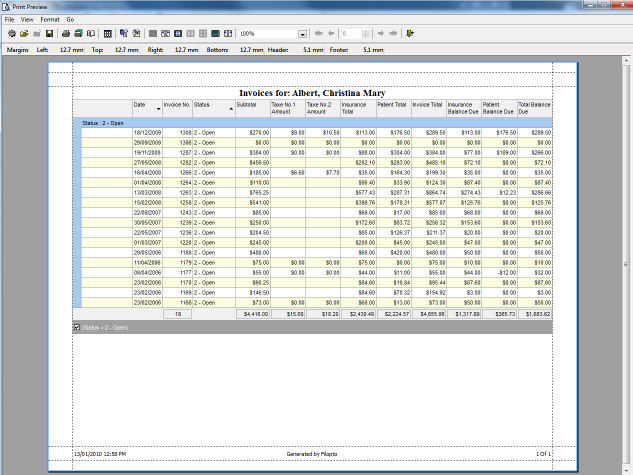Viewport: 633px width, 475px height.
Task: Click the zoom percentage 100% field
Action: point(268,34)
